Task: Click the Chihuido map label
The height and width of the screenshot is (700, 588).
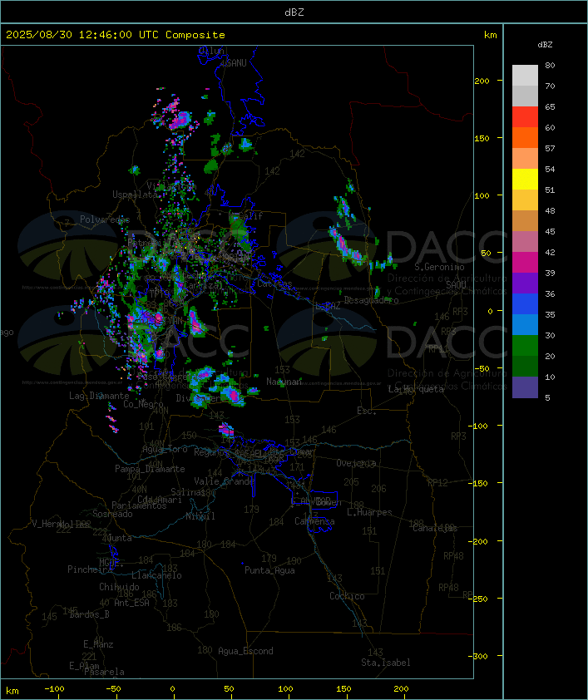Action: 119,587
